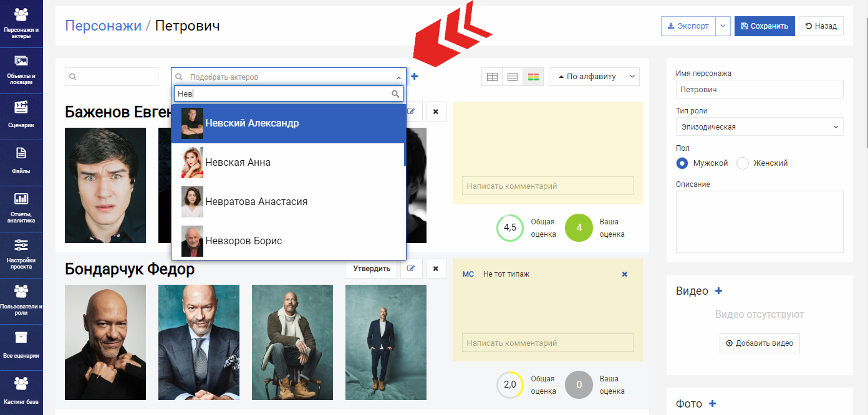This screenshot has height=415, width=868.
Task: Click Общая оценка 4,5 rating circle
Action: 509,228
